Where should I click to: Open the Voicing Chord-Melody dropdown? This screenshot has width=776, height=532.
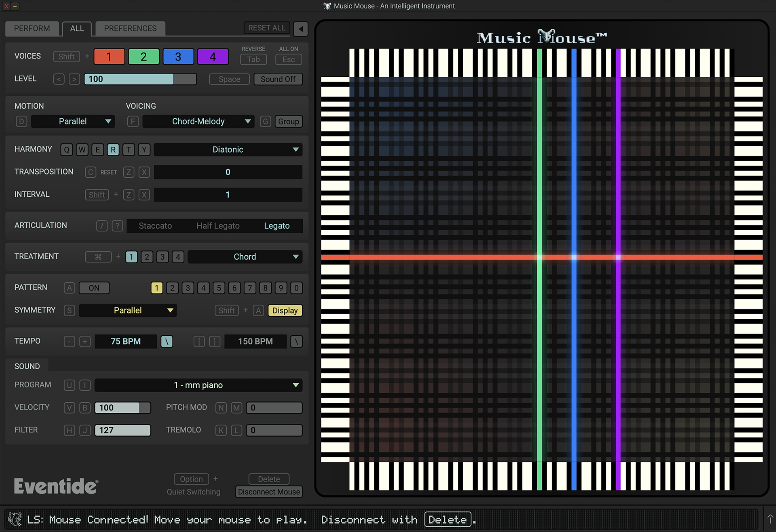coord(198,121)
